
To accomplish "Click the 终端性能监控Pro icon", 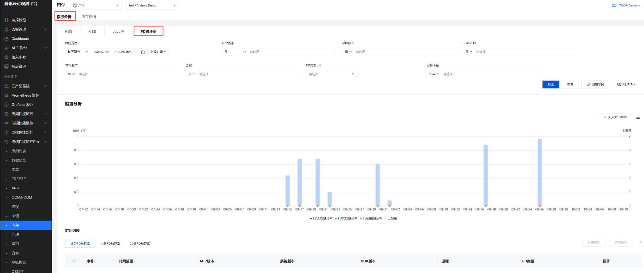I will tap(6, 142).
